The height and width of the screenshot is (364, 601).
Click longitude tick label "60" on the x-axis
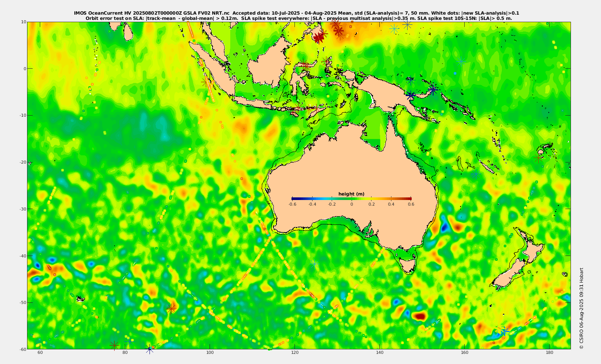(x=40, y=352)
